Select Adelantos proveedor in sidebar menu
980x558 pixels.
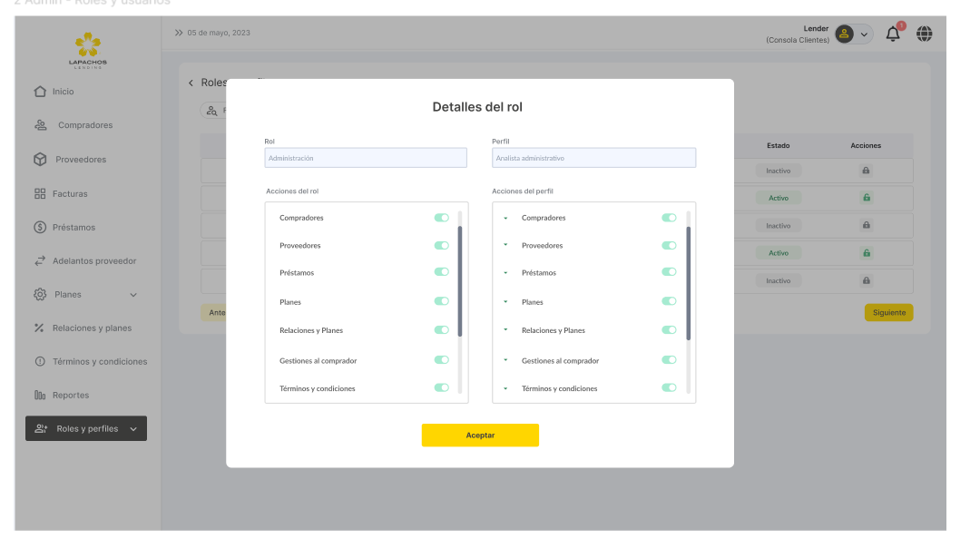pyautogui.click(x=93, y=261)
